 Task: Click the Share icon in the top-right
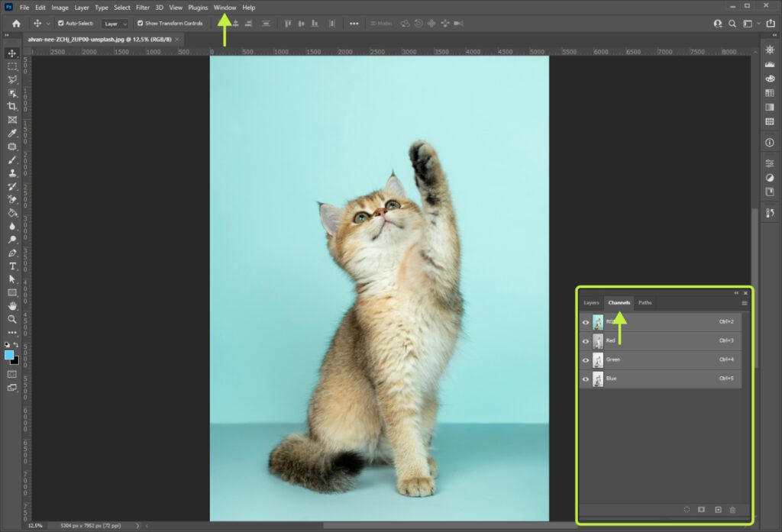click(771, 24)
